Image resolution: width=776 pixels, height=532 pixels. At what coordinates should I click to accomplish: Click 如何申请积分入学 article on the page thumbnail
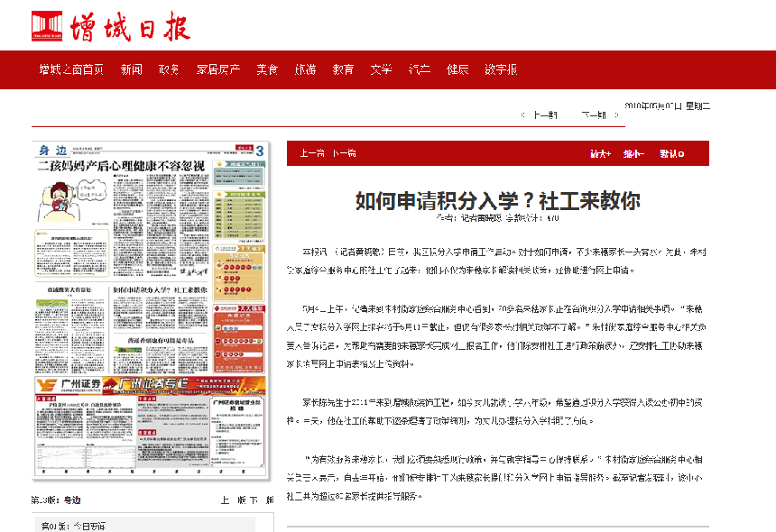160,289
